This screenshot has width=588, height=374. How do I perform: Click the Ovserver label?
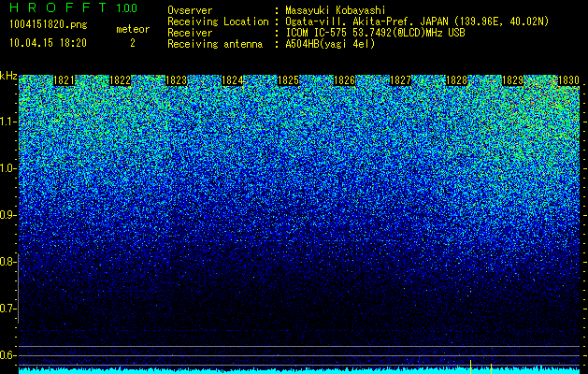click(x=190, y=10)
